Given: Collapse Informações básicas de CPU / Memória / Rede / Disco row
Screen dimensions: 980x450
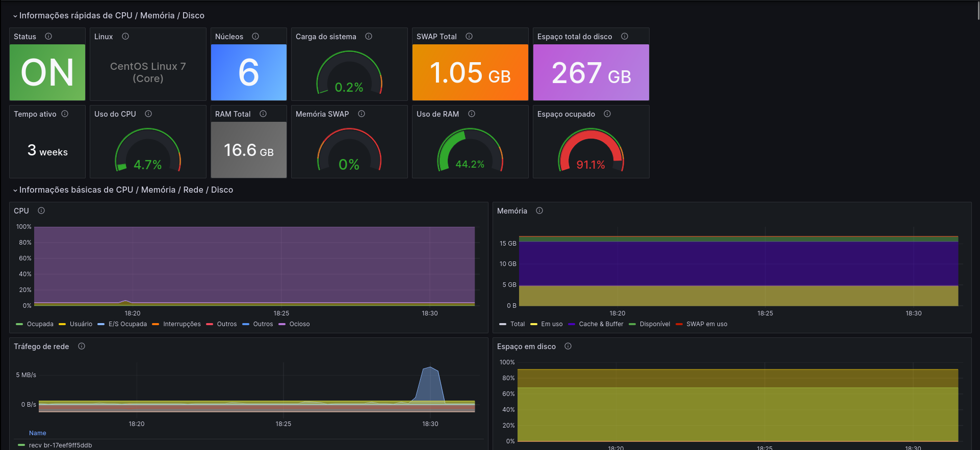Looking at the screenshot, I should pos(126,190).
